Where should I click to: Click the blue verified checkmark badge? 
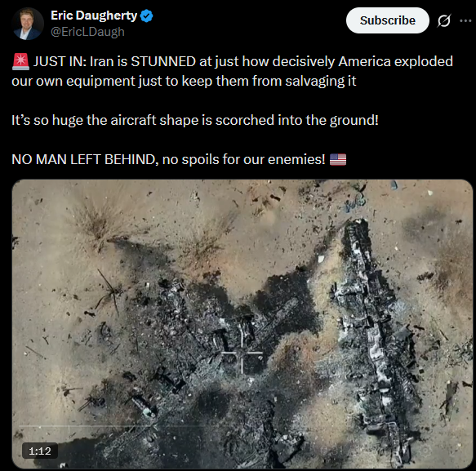tap(147, 16)
